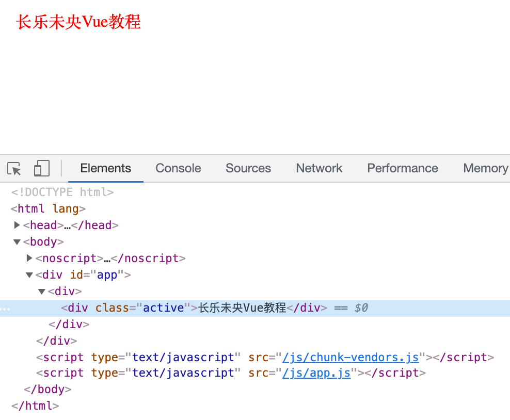Viewport: 510px width, 420px height.
Task: Select the <html lang> node
Action: 48,208
